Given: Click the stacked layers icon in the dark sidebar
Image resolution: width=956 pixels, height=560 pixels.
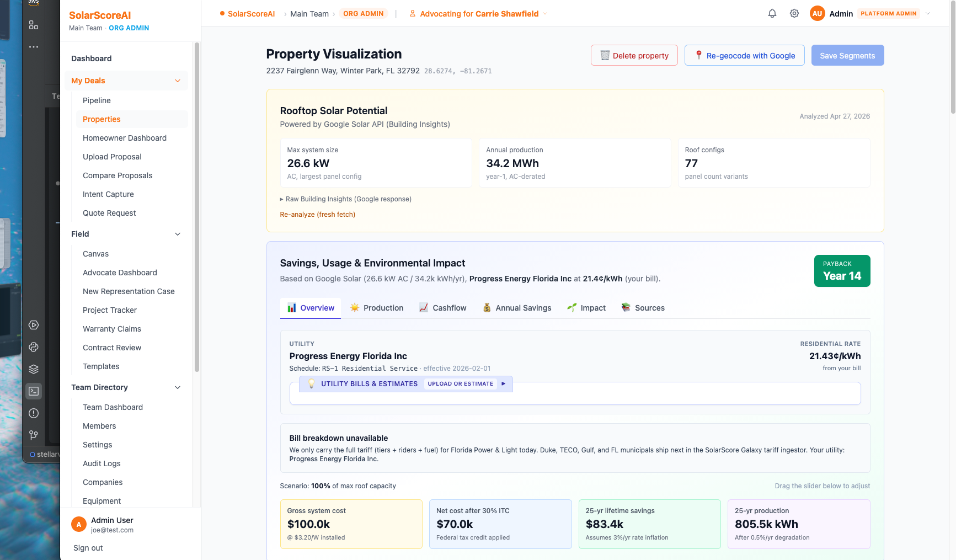Looking at the screenshot, I should pos(34,369).
